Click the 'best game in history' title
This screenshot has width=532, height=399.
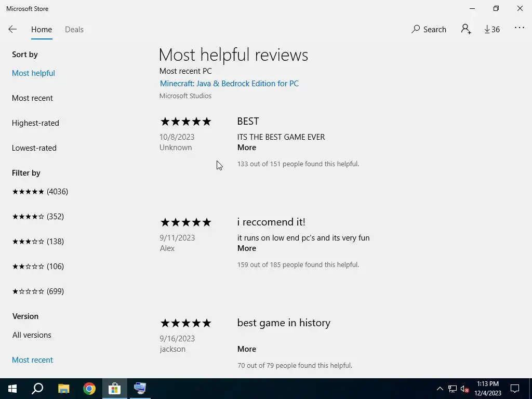284,323
